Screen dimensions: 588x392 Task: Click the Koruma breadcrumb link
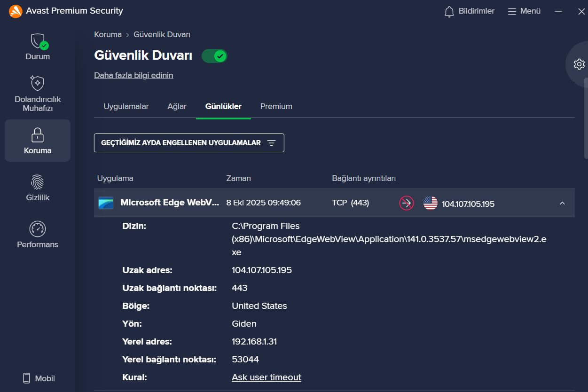(108, 34)
